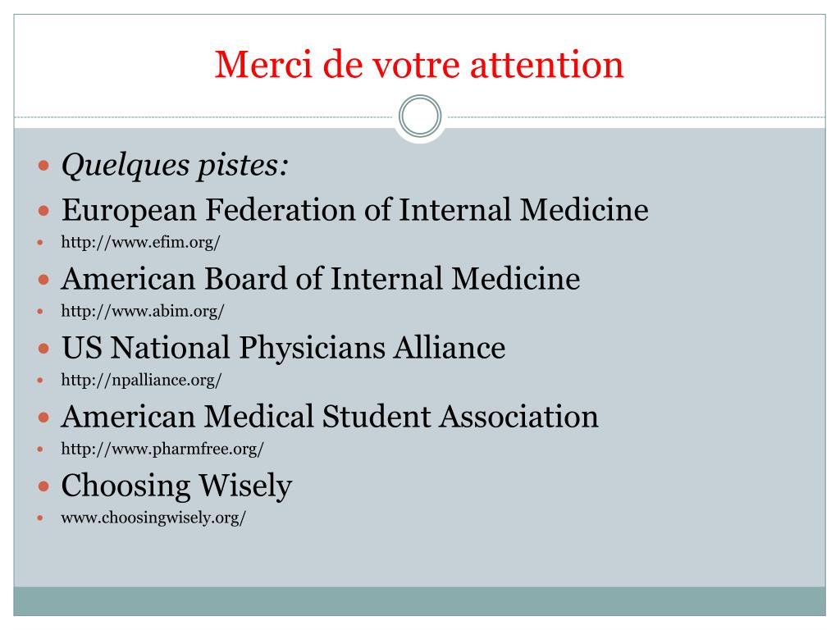Follow the http://npalliance.org/ link
The height and width of the screenshot is (630, 840).
[141, 381]
